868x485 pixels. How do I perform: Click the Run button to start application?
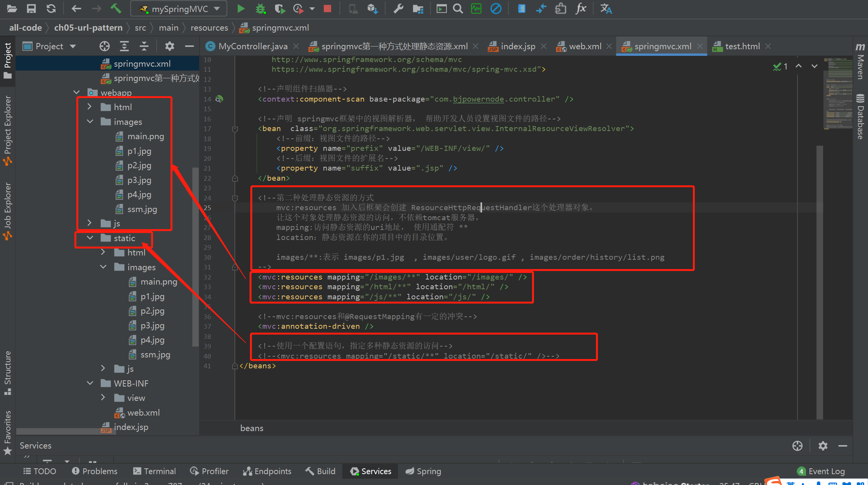[x=241, y=9]
